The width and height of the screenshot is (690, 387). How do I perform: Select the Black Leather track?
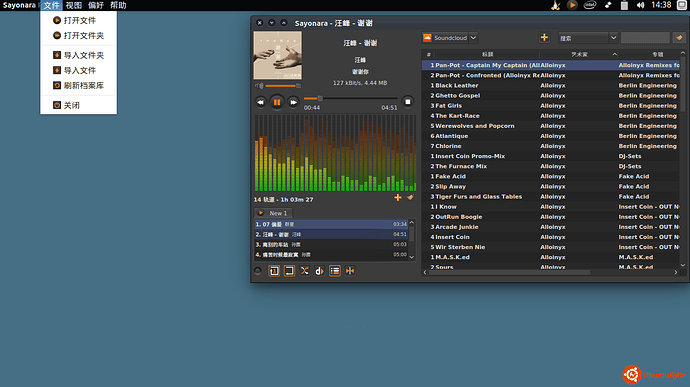point(551,85)
